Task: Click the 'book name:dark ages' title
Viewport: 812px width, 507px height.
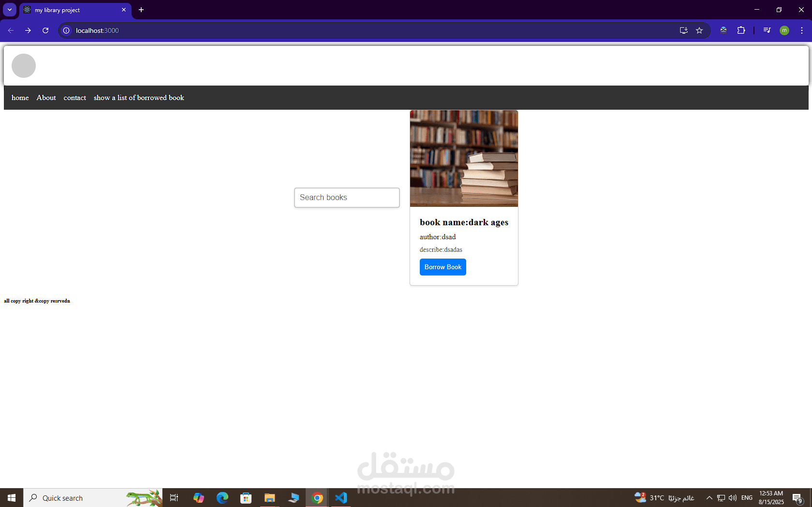Action: tap(464, 222)
